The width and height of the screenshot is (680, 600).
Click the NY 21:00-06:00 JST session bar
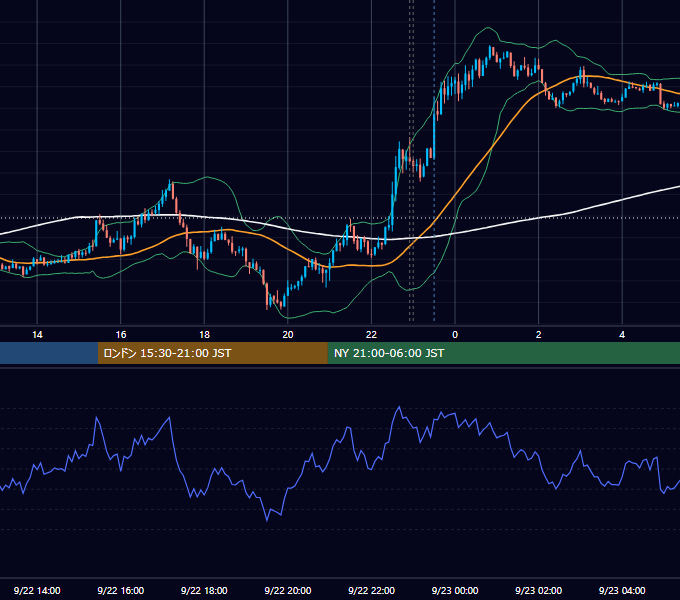point(503,353)
